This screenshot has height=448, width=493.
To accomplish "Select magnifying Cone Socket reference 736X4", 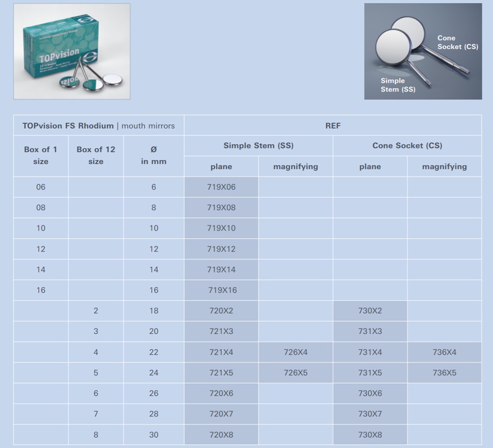I will [x=444, y=352].
